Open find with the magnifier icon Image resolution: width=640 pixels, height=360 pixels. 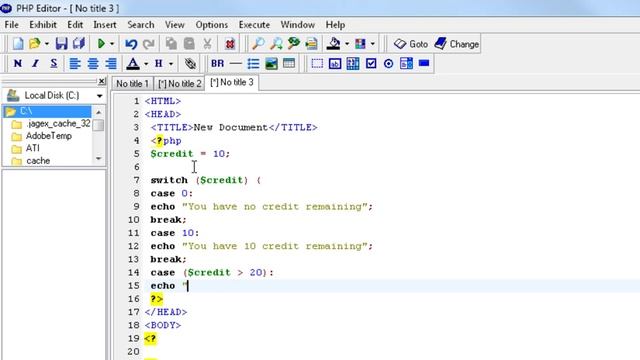(258, 43)
